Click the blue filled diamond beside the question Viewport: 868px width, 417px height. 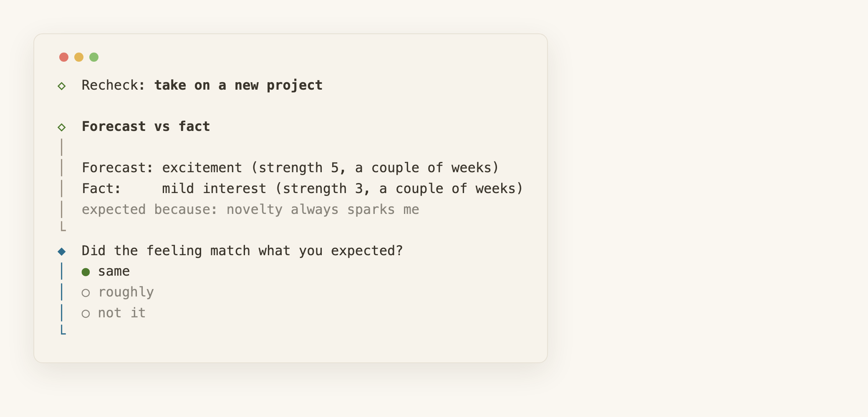click(62, 251)
